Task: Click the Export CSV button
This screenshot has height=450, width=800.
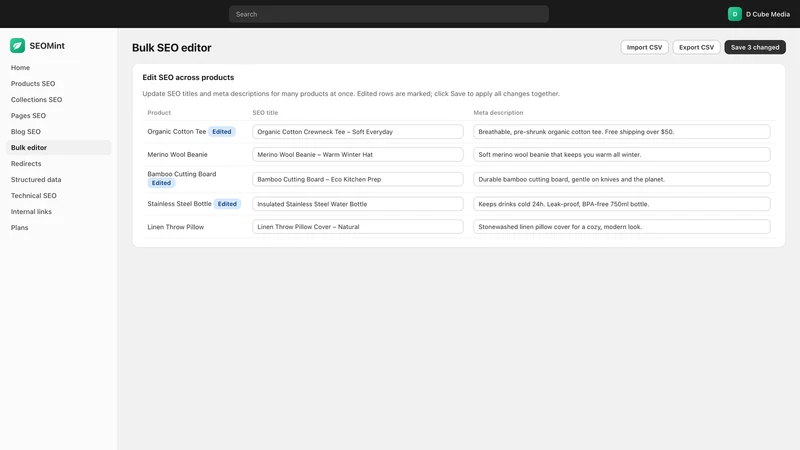Action: pos(696,47)
